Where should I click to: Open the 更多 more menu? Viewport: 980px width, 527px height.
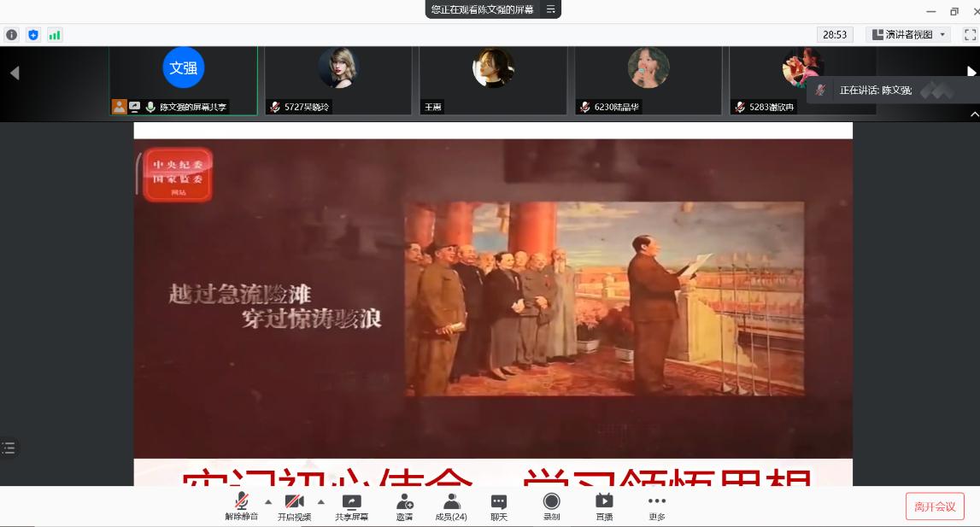tap(656, 507)
